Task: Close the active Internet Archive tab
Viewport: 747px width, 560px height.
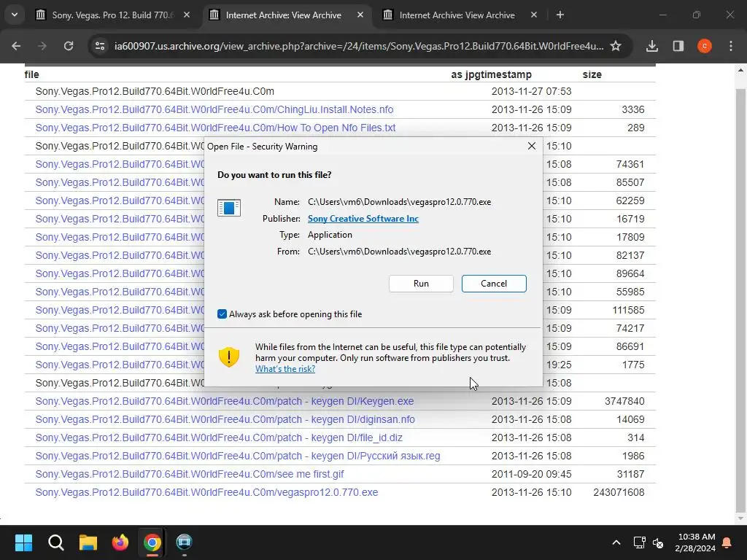Action: coord(360,15)
